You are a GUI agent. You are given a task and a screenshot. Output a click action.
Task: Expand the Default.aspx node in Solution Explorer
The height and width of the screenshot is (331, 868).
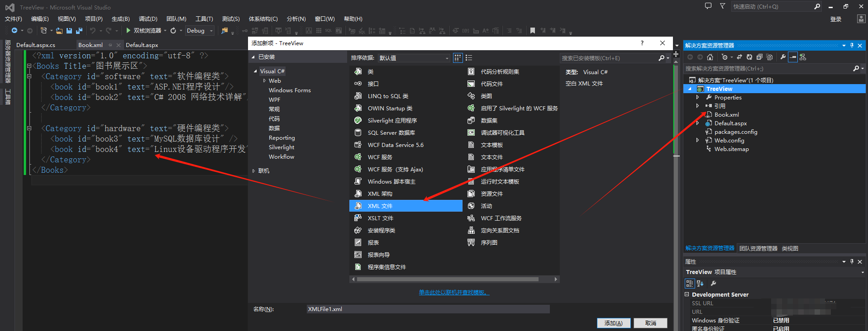tap(697, 123)
